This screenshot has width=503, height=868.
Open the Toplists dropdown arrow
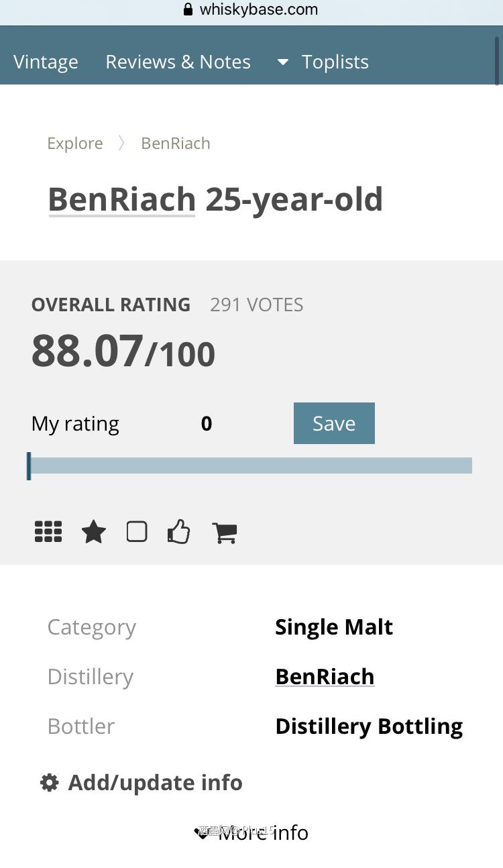[x=283, y=62]
